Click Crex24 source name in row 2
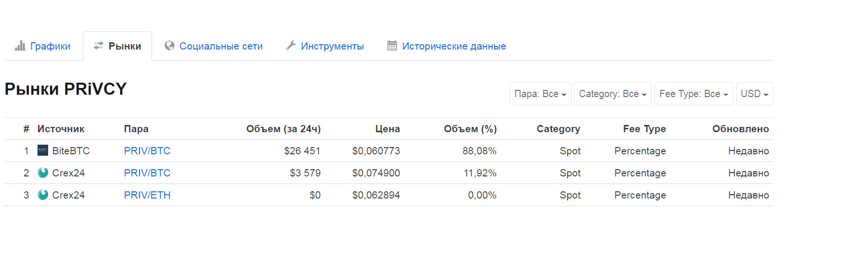 tap(68, 173)
